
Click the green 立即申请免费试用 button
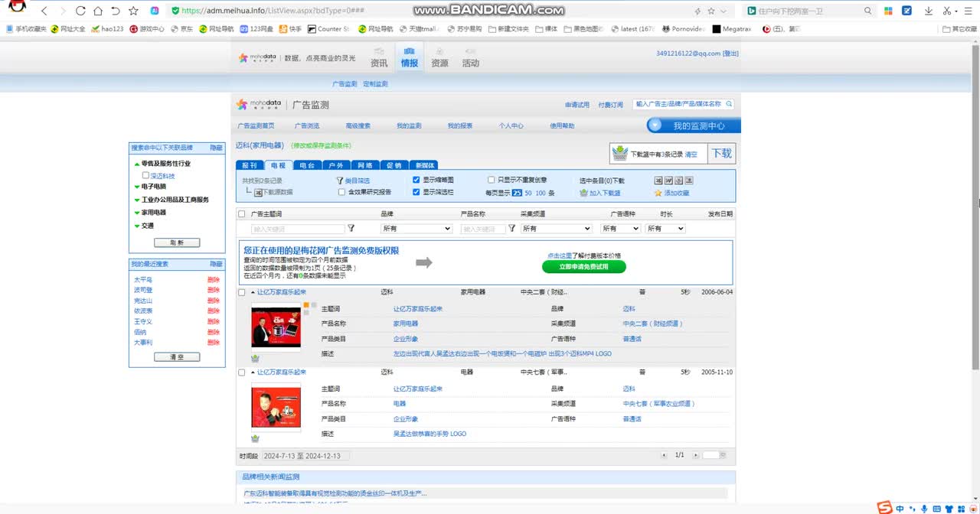click(584, 267)
